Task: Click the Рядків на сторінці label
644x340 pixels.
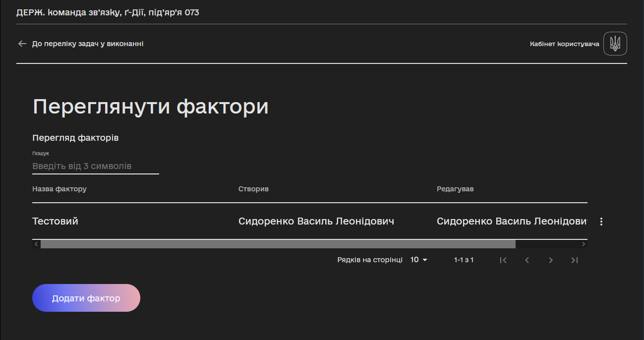Action: (x=370, y=260)
